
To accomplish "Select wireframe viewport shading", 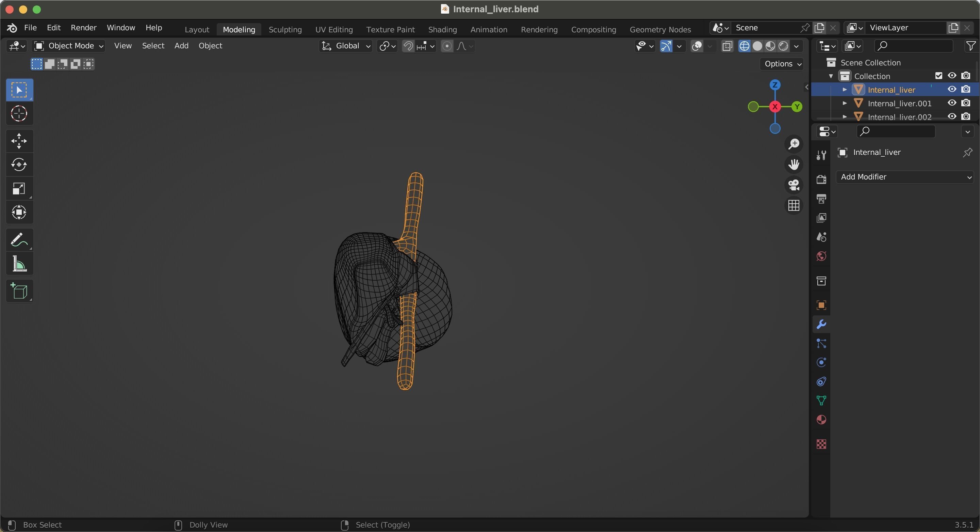I will 745,46.
